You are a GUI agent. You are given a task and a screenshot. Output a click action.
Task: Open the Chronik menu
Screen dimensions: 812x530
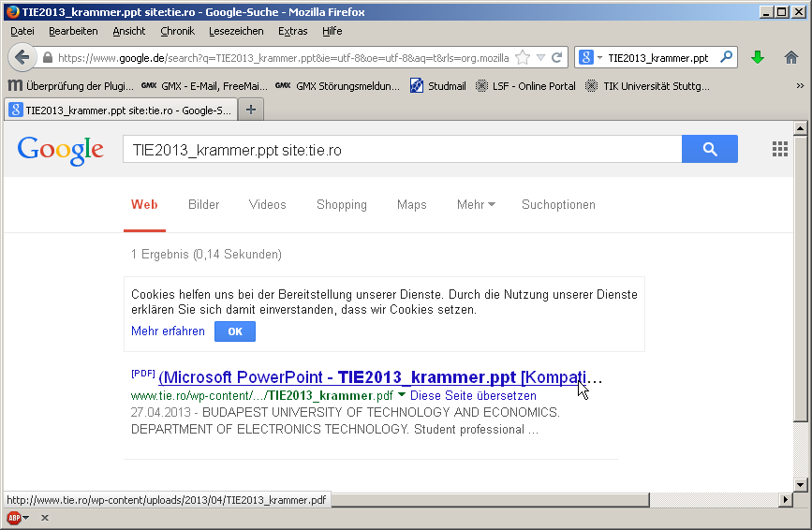click(x=177, y=31)
